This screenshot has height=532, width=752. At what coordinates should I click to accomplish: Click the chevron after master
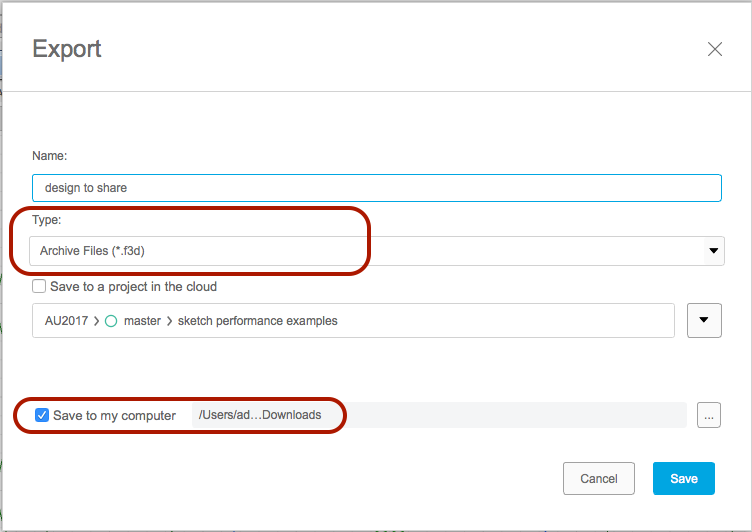[x=169, y=321]
